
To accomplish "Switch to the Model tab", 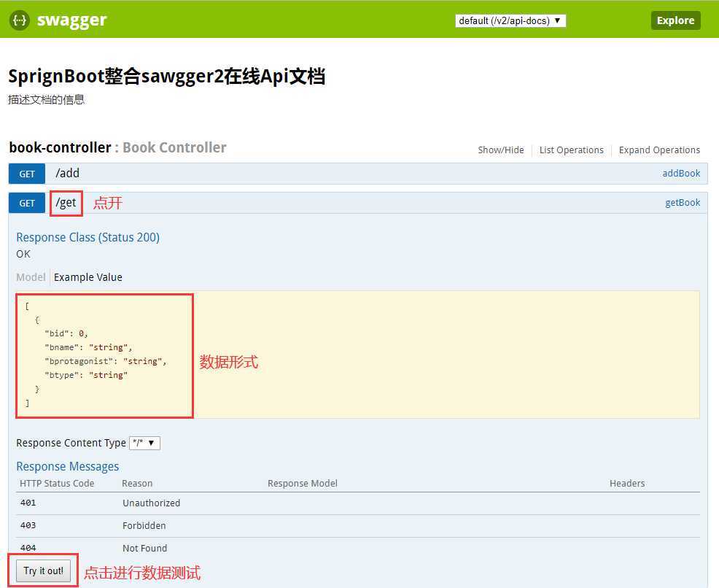I will (x=31, y=277).
